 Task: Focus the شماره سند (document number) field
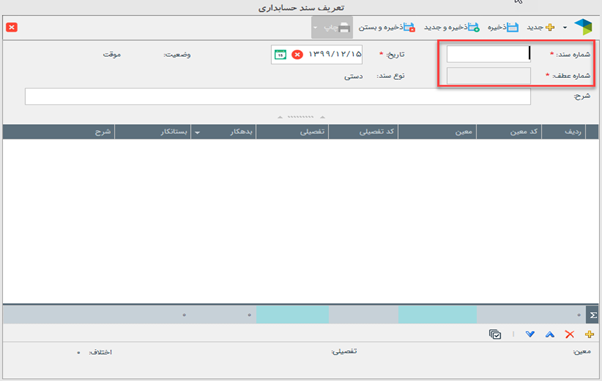(x=489, y=54)
